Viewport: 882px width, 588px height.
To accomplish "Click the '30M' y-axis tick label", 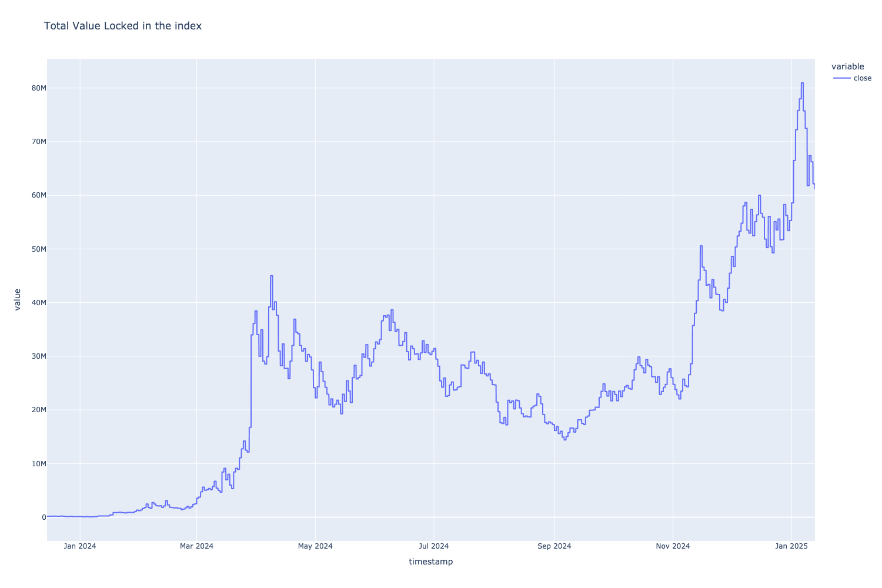I will coord(39,356).
